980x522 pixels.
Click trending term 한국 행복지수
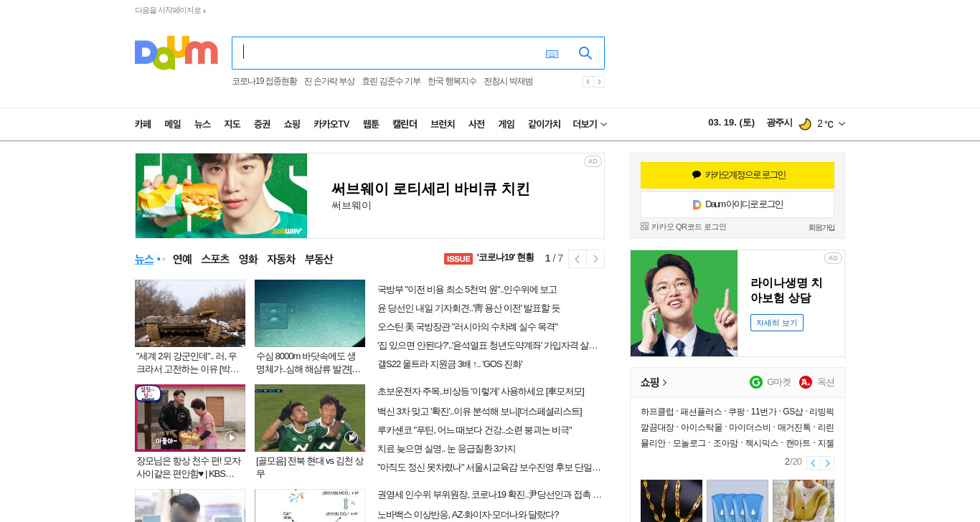(452, 82)
